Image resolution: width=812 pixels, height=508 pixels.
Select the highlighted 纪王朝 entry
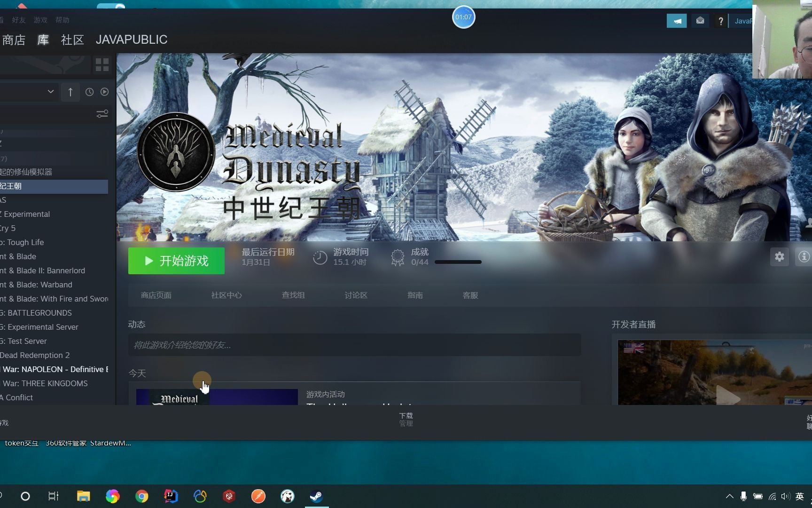(x=54, y=186)
